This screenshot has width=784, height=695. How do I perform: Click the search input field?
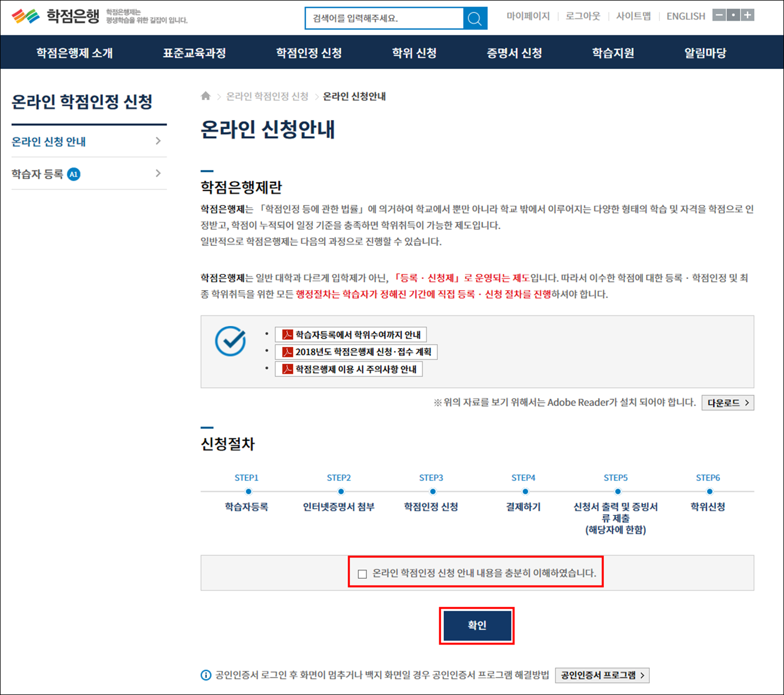pyautogui.click(x=385, y=19)
